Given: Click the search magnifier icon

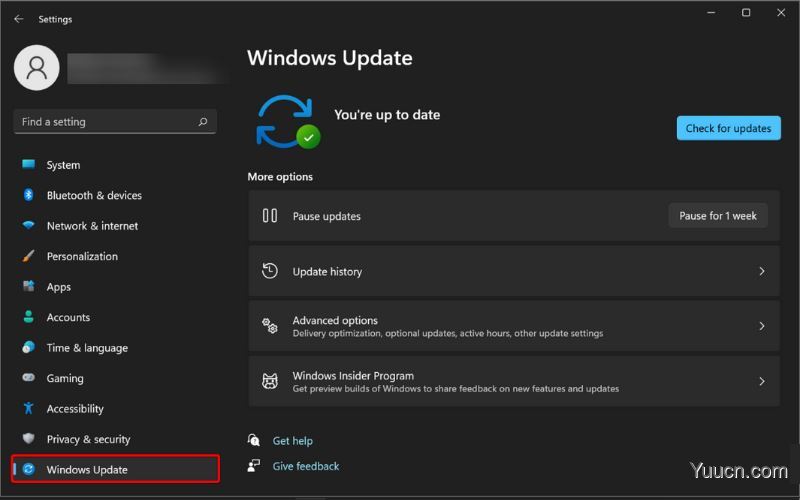Looking at the screenshot, I should click(203, 121).
